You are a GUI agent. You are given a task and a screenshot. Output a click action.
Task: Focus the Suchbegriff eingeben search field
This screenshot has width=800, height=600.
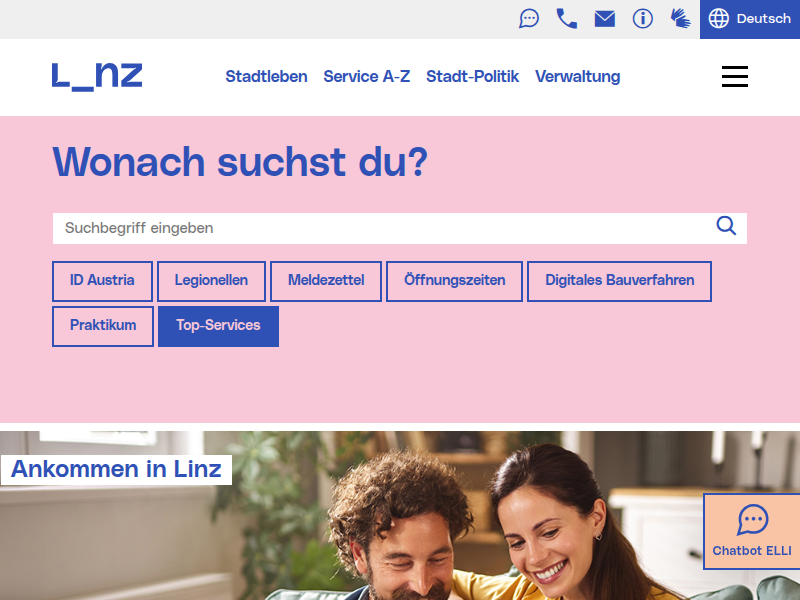pyautogui.click(x=383, y=228)
